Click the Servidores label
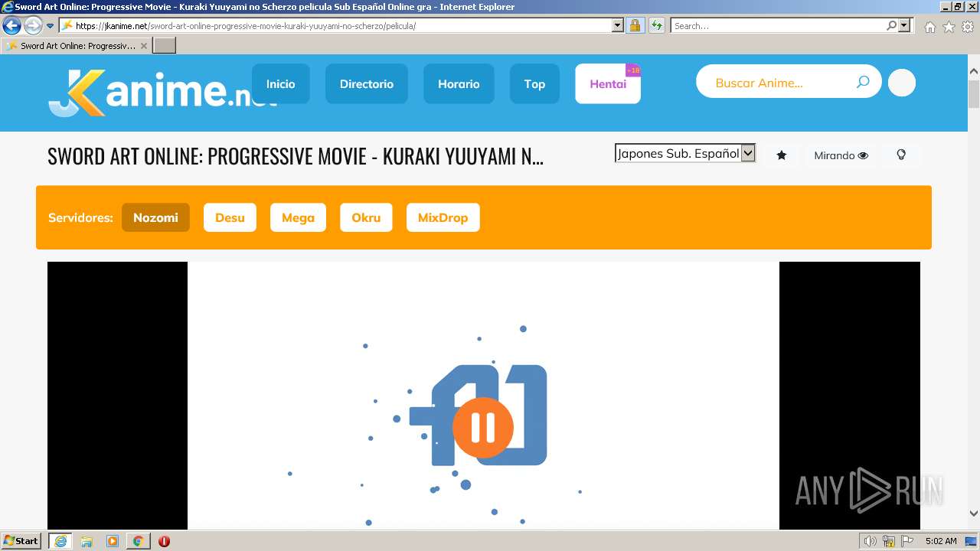Image resolution: width=980 pixels, height=551 pixels. click(80, 217)
